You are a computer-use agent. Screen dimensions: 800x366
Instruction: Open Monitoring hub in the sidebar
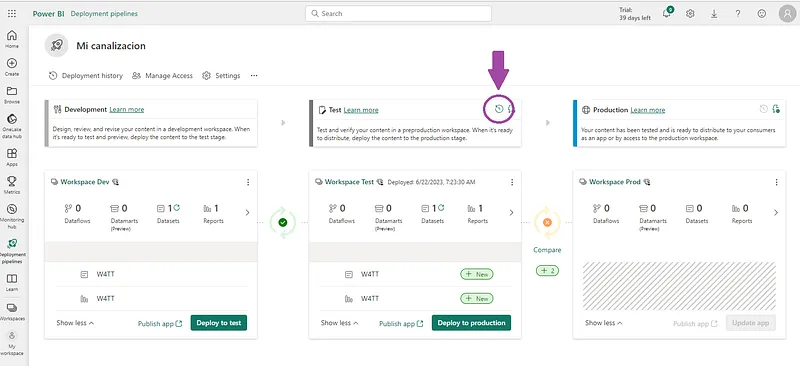point(12,215)
